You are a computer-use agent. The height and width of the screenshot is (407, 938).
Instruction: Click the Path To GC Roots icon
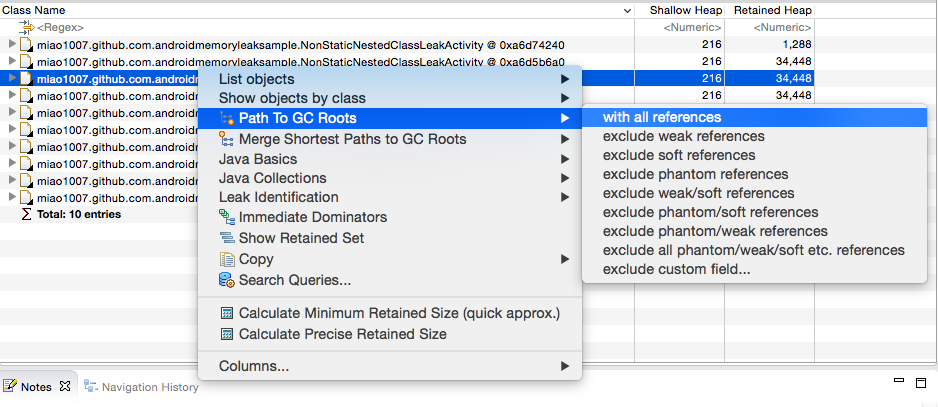pyautogui.click(x=227, y=118)
